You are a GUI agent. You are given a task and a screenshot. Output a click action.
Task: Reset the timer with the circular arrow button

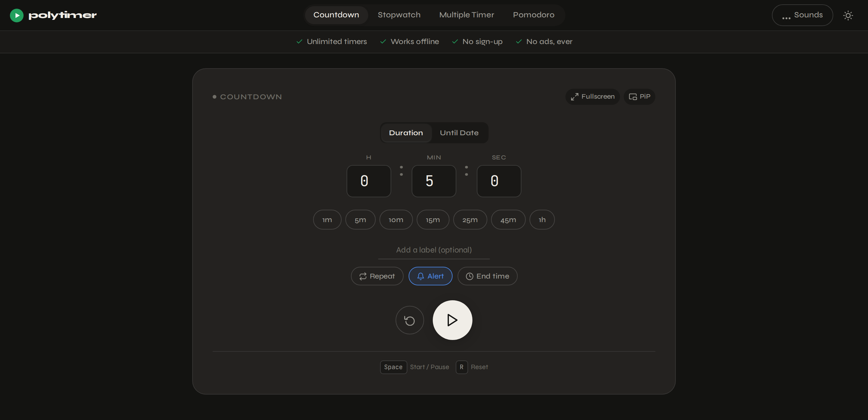(x=410, y=320)
